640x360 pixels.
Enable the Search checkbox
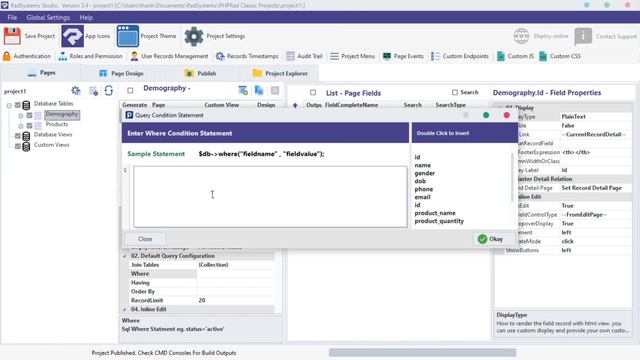tap(455, 92)
